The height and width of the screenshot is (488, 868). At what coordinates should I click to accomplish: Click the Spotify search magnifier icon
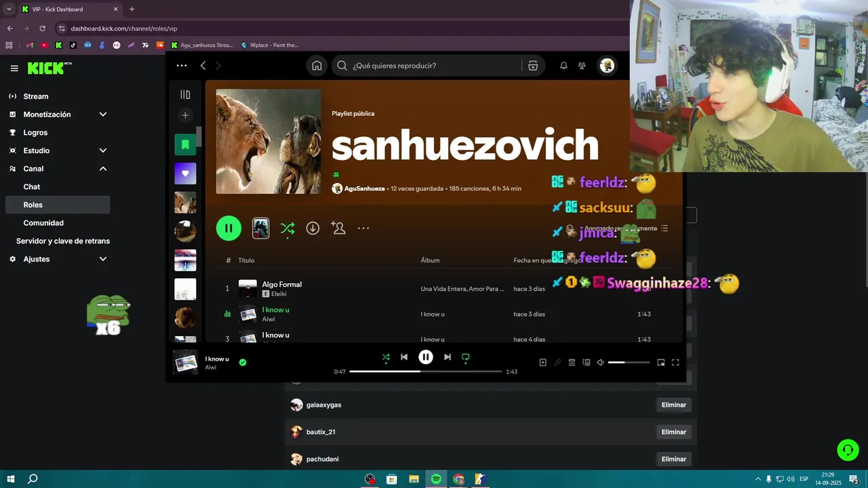coord(342,66)
